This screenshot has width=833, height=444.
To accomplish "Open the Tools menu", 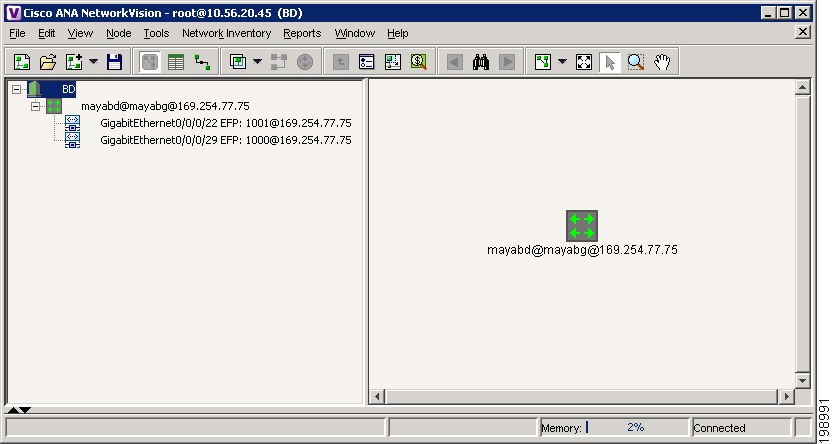I will [156, 33].
